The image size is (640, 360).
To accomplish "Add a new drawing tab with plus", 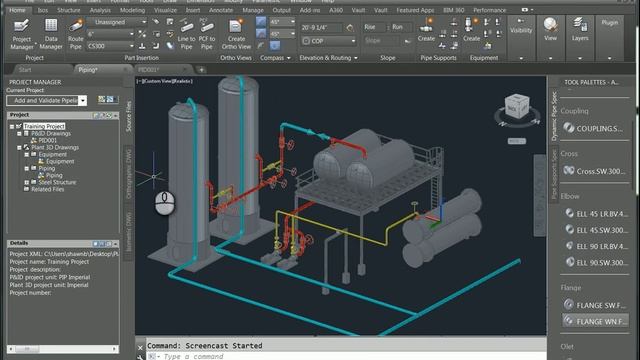I will coord(201,70).
